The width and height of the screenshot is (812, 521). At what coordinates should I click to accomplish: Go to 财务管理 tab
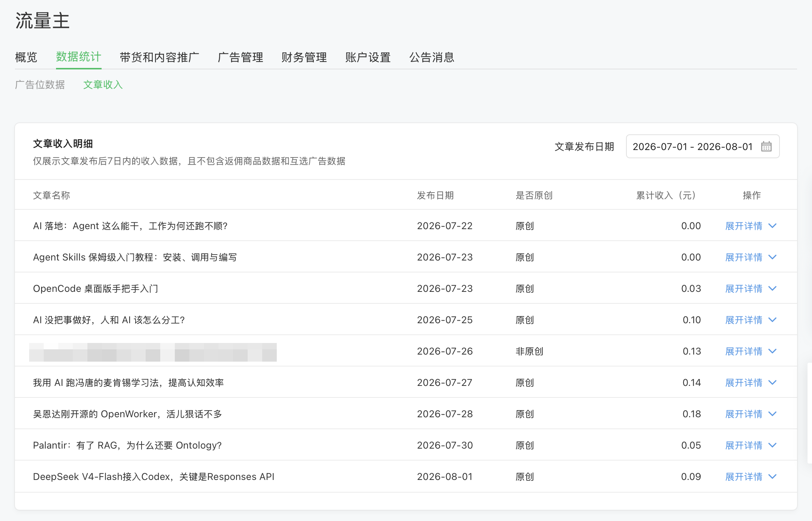304,57
